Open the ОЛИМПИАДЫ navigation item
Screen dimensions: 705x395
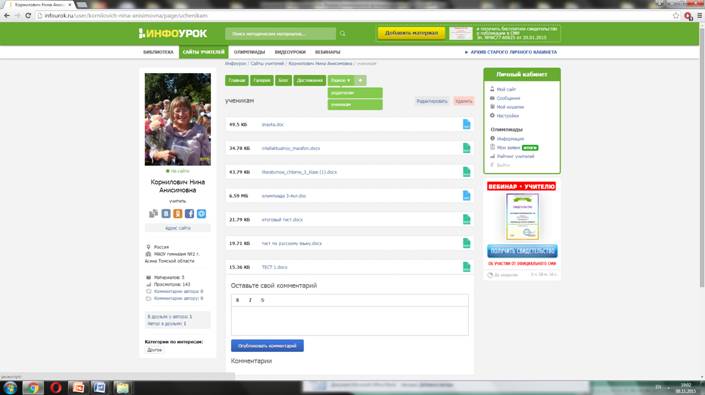(250, 52)
